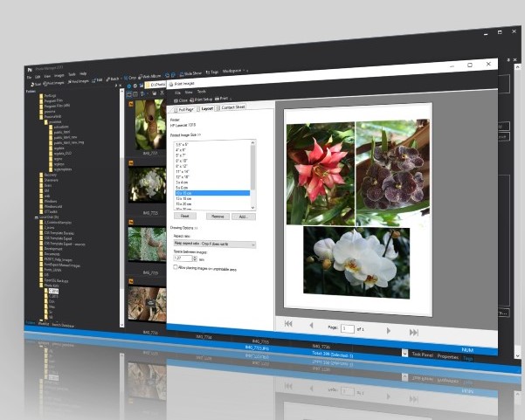The height and width of the screenshot is (420, 525).
Task: Click the Find Images toolbar icon
Action: (70, 82)
